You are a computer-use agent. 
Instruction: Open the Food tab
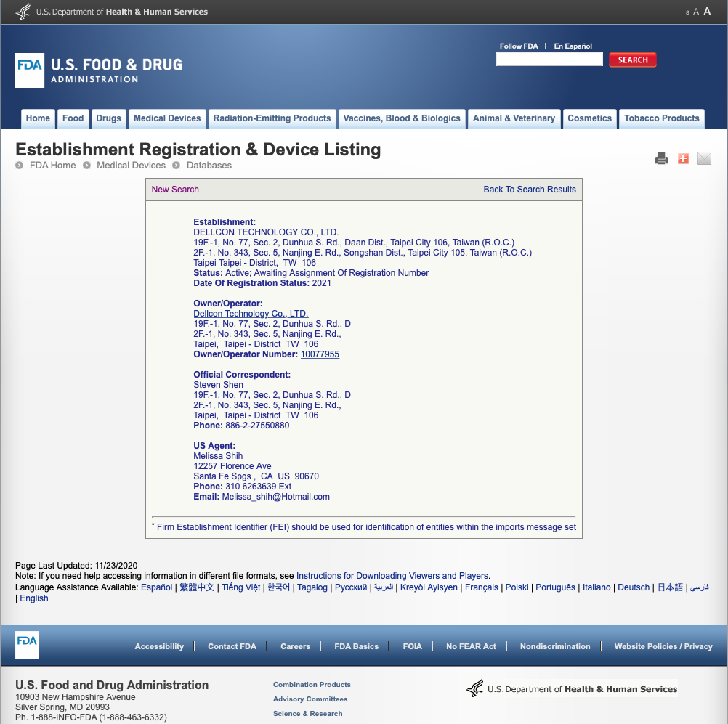coord(73,118)
